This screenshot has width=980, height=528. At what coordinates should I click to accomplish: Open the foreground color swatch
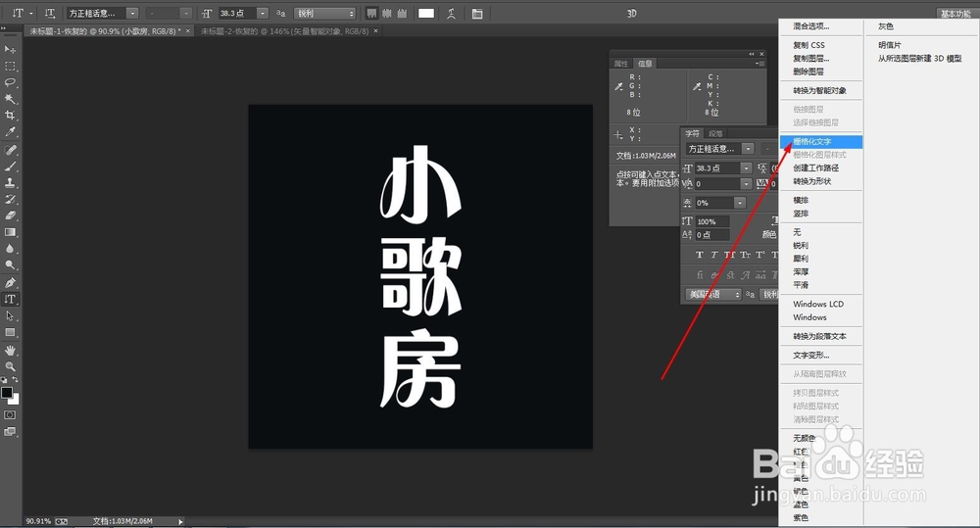(6, 393)
